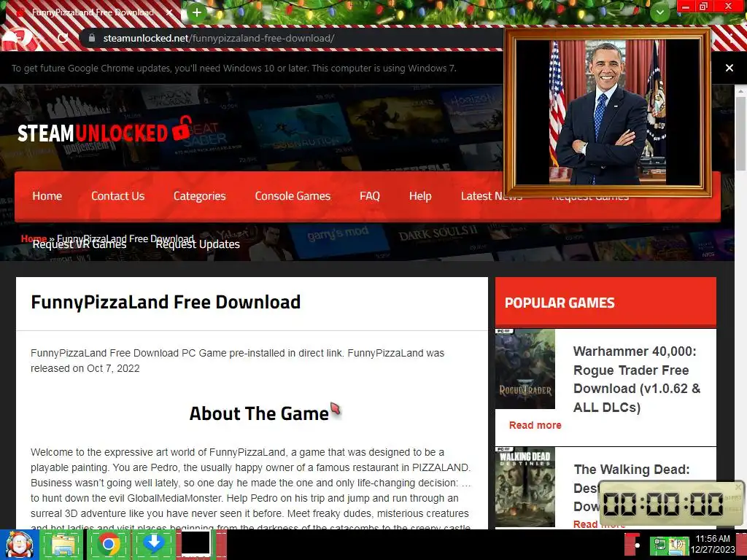
Task: Reload the steamunlocked page
Action: tap(63, 38)
